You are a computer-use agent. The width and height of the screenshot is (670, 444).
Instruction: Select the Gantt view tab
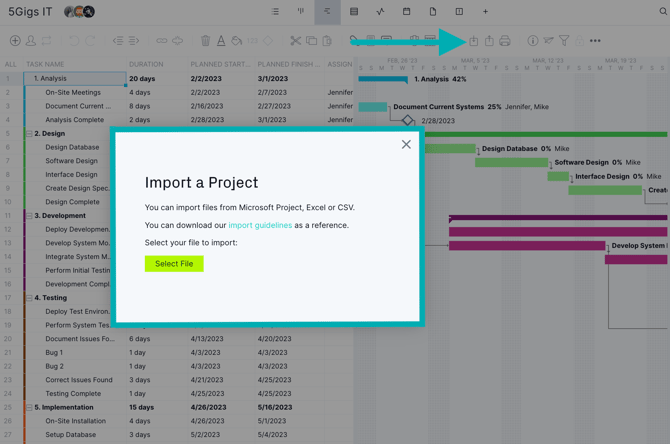(327, 12)
